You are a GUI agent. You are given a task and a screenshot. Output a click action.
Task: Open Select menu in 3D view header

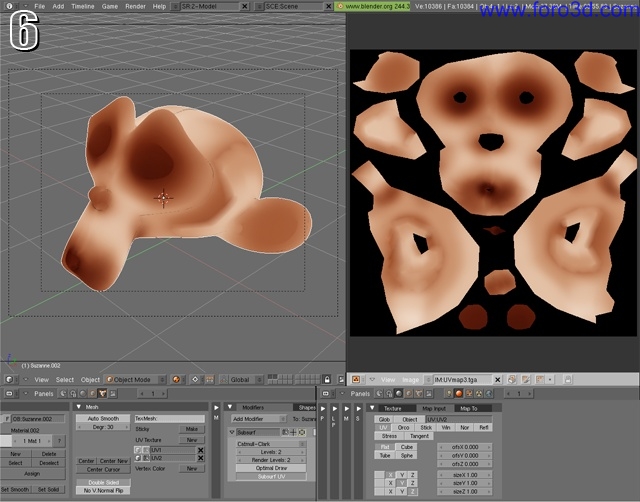point(65,380)
